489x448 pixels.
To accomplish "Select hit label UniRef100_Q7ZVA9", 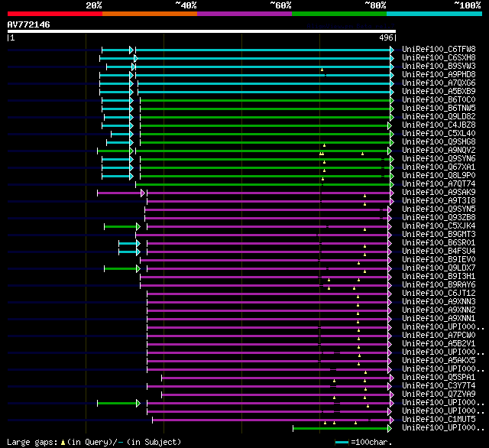I will pyautogui.click(x=439, y=394).
